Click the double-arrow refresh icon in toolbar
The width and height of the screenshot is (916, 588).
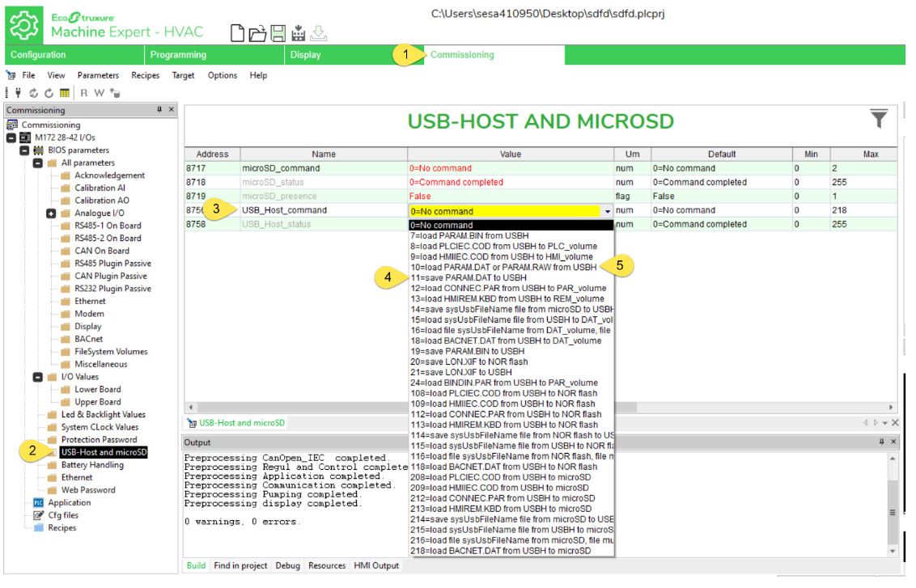click(34, 93)
